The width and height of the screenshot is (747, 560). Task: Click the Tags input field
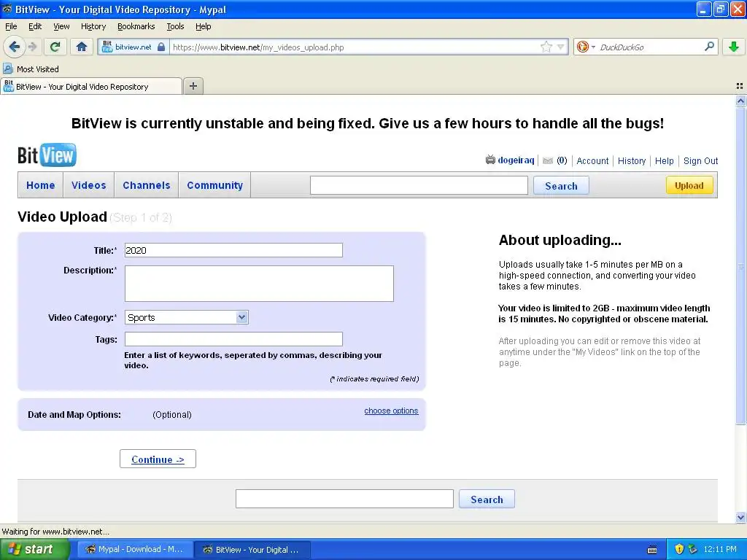coord(233,339)
